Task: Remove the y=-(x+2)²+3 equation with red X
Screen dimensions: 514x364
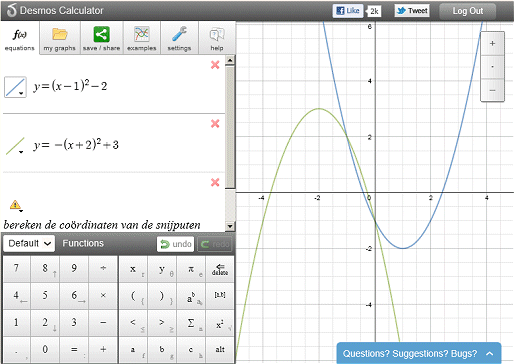Action: click(x=215, y=124)
